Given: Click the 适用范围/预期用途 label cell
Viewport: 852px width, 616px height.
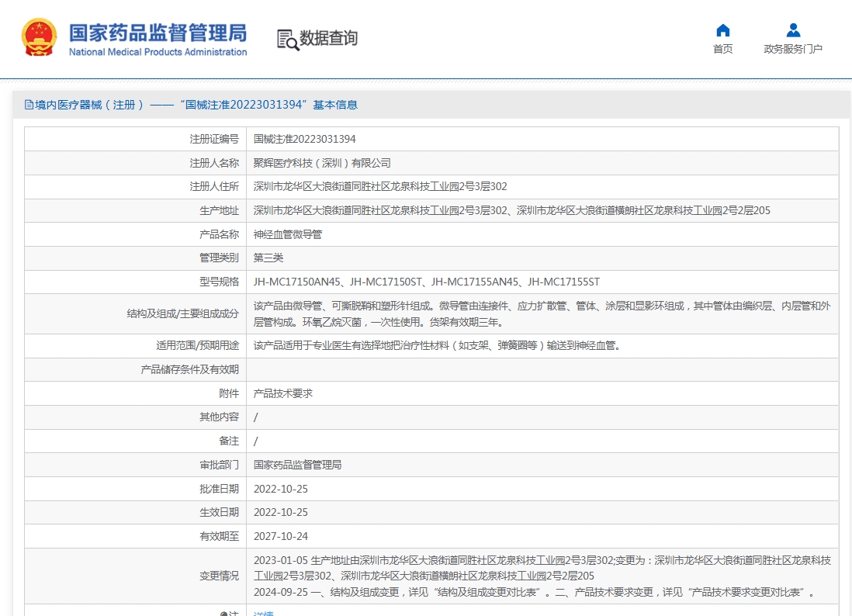Looking at the screenshot, I should pyautogui.click(x=135, y=345).
